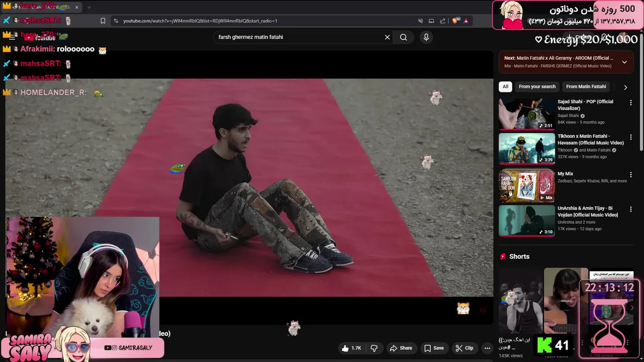
Task: Click the YouTube search magnifier button
Action: click(404, 37)
